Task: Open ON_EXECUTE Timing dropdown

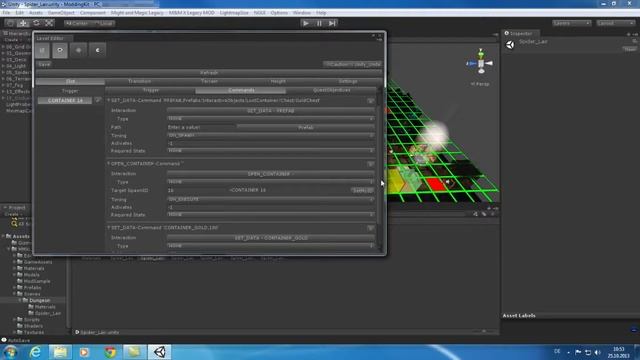Action: [271, 199]
